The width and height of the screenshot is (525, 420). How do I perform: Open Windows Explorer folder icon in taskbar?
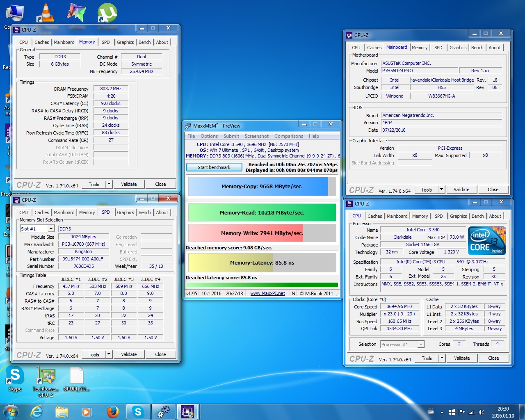(62, 412)
